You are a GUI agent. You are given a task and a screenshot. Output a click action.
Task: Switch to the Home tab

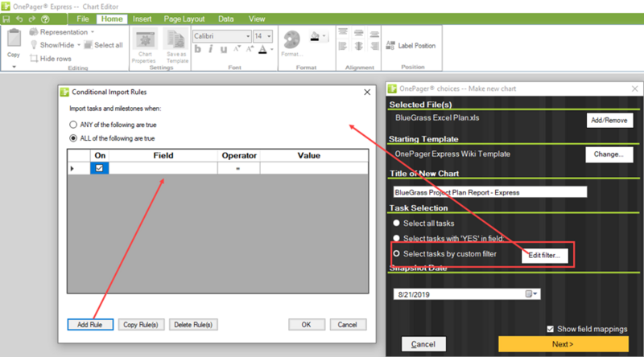click(112, 18)
